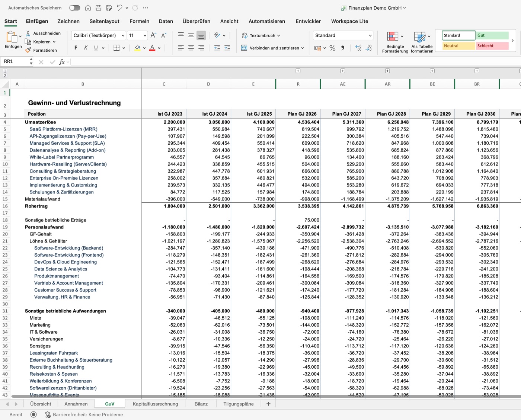Open the fill color dropdown arrow
Viewport: 521px width, 420px height.
click(144, 48)
